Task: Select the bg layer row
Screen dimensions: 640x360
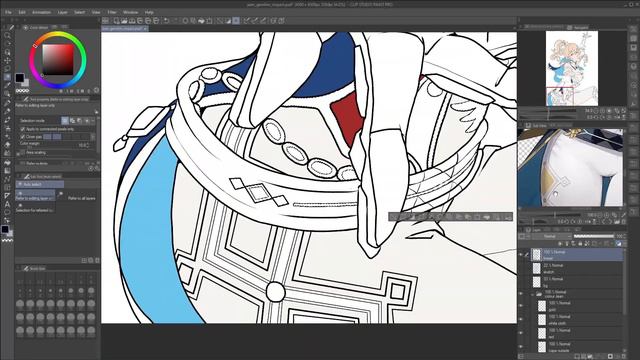Action: tap(577, 282)
